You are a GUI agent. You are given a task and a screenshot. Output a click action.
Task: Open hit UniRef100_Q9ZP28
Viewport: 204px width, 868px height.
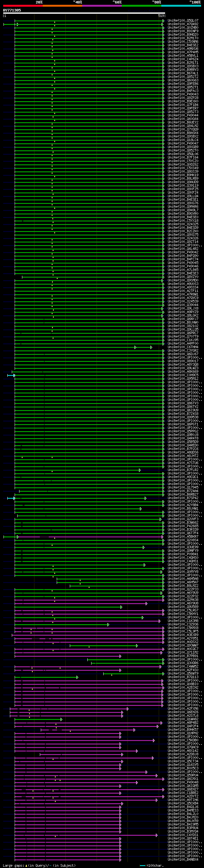pos(183,98)
